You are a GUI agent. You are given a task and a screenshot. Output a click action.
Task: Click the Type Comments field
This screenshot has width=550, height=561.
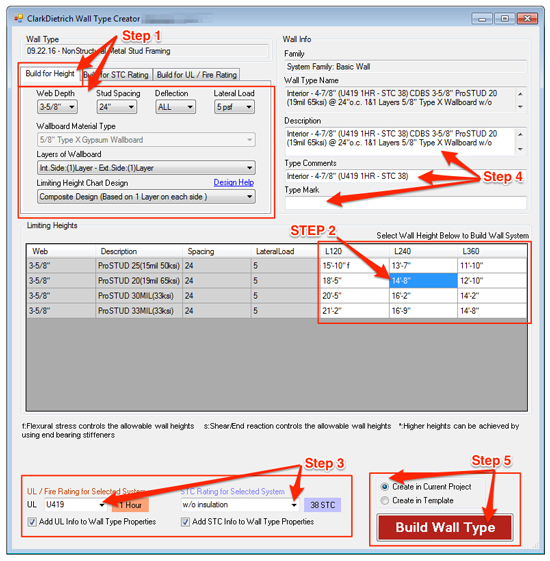[x=405, y=176]
